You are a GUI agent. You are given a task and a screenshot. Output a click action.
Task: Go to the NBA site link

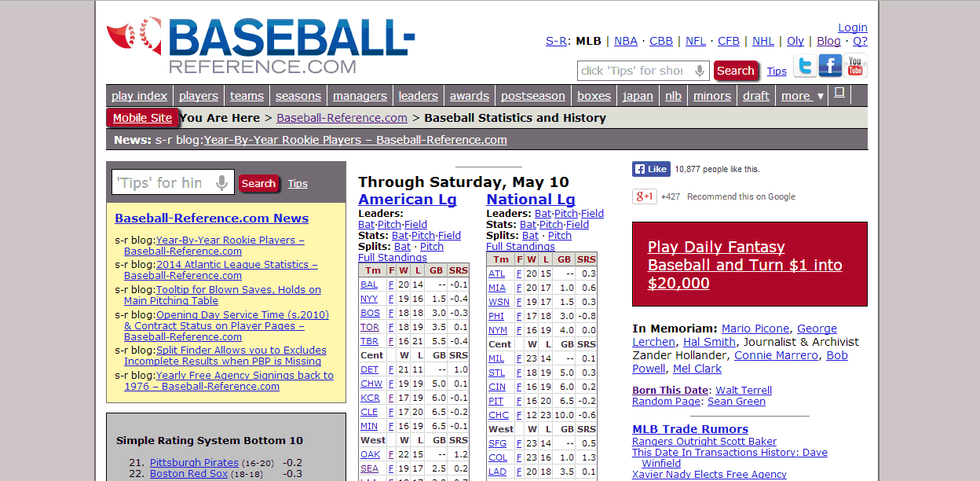tap(625, 41)
